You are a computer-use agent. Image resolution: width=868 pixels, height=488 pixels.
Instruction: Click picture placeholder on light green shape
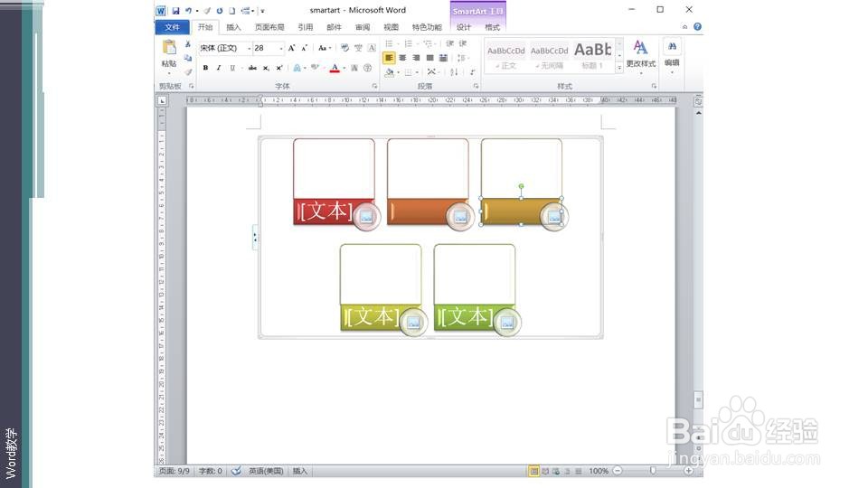(507, 324)
